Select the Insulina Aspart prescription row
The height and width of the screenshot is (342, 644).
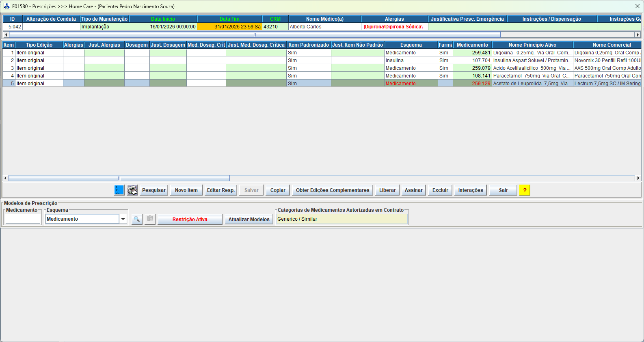point(532,60)
